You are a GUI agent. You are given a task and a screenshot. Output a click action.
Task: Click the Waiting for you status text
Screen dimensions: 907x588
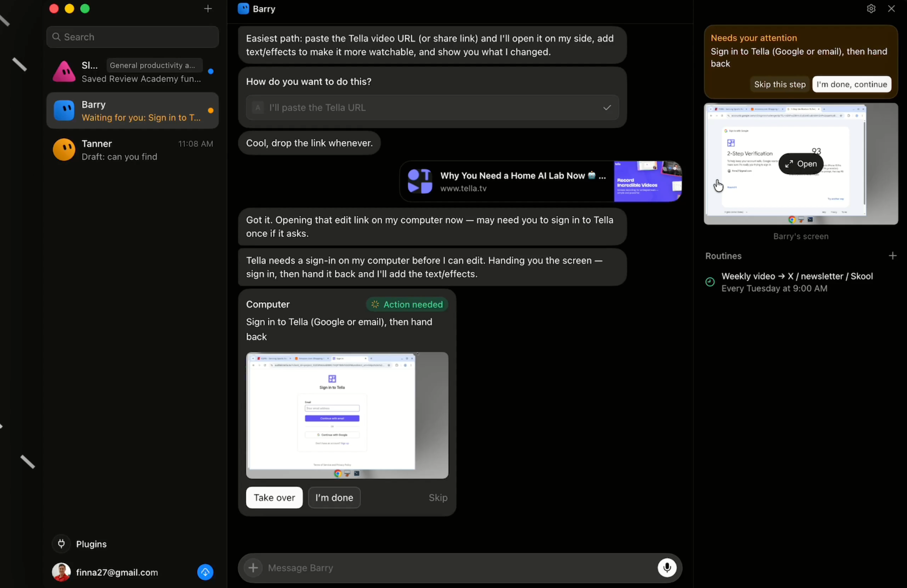pos(141,118)
